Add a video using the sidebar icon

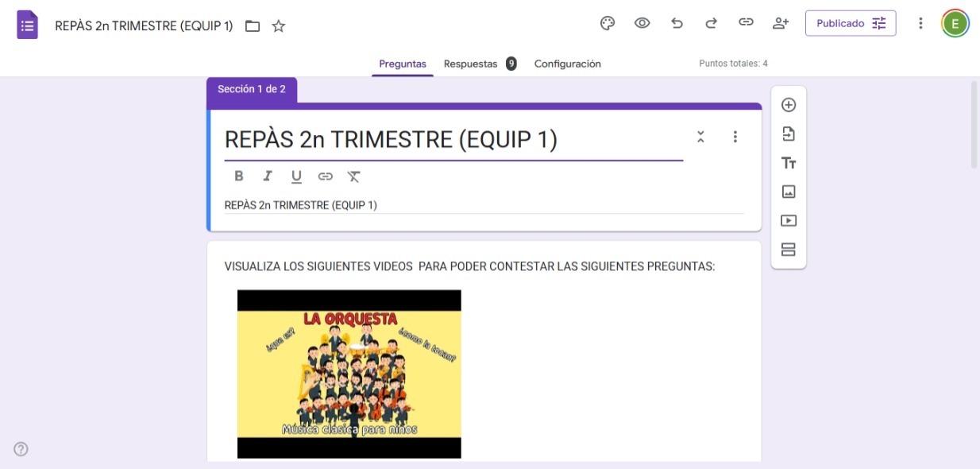(x=788, y=219)
